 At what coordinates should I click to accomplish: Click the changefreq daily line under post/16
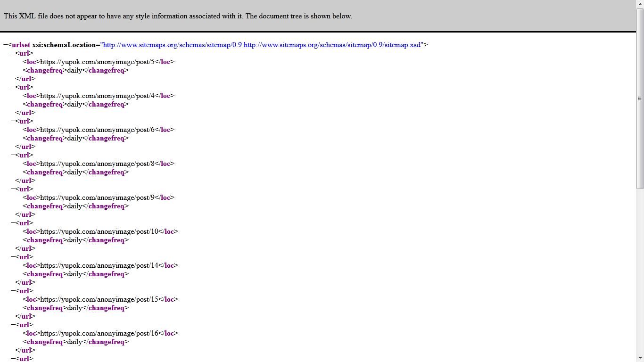(75, 342)
